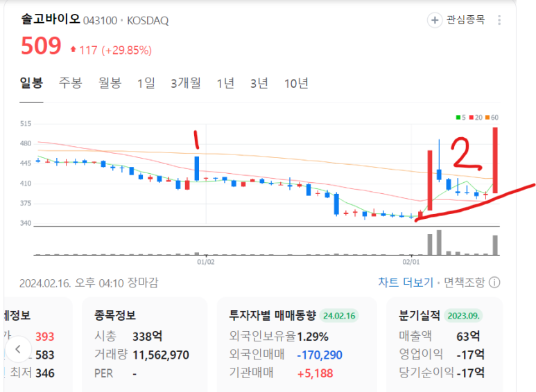Select the 1일 chart tab

click(x=146, y=83)
